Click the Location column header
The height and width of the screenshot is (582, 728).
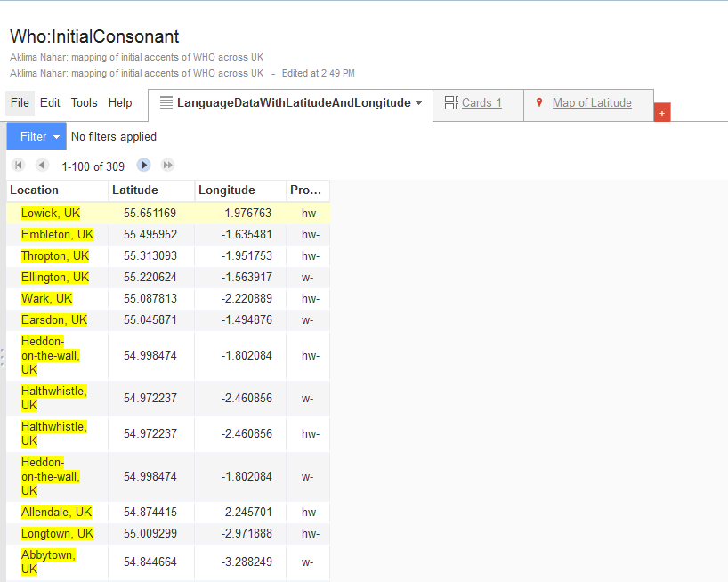coord(35,190)
